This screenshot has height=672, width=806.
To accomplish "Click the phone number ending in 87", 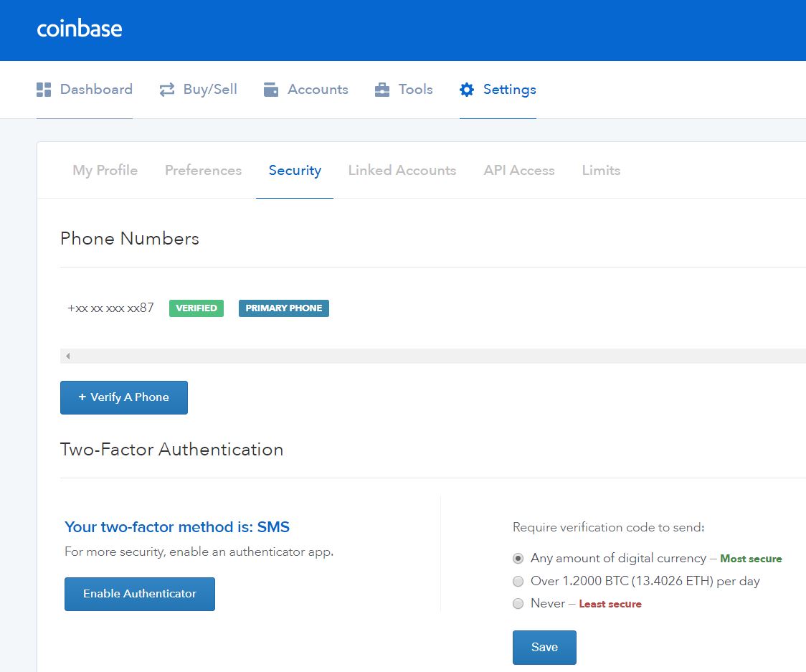I will pos(110,308).
